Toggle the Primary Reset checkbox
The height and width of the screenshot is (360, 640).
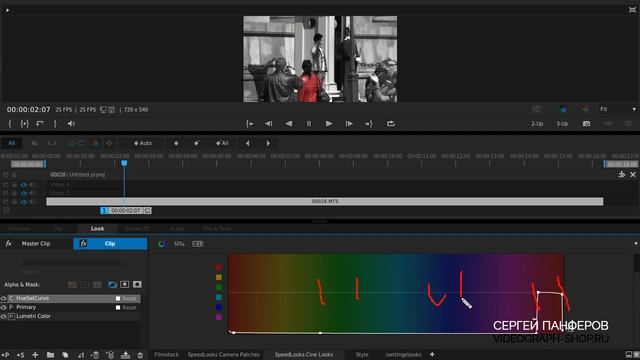point(118,307)
